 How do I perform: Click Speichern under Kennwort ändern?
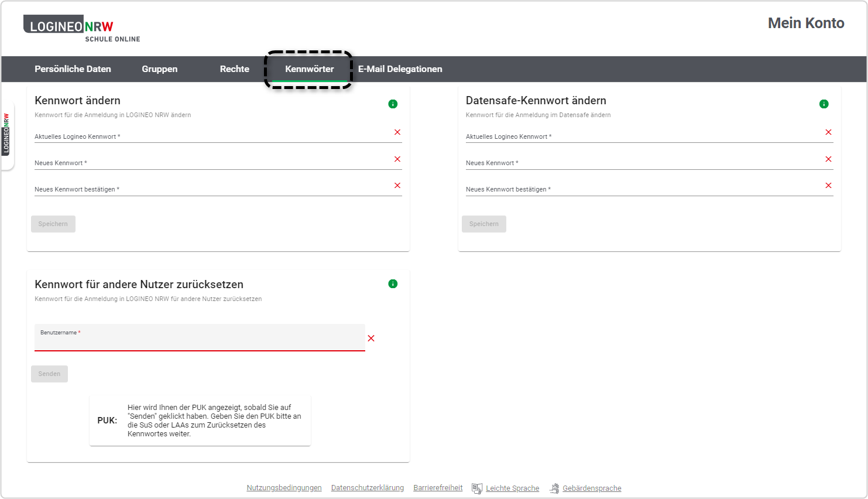(53, 224)
